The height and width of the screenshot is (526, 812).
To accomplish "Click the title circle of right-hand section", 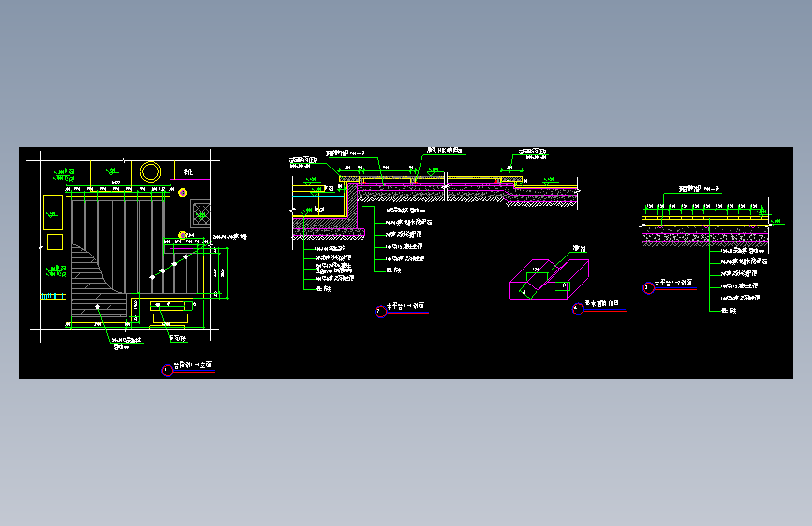I will 648,288.
